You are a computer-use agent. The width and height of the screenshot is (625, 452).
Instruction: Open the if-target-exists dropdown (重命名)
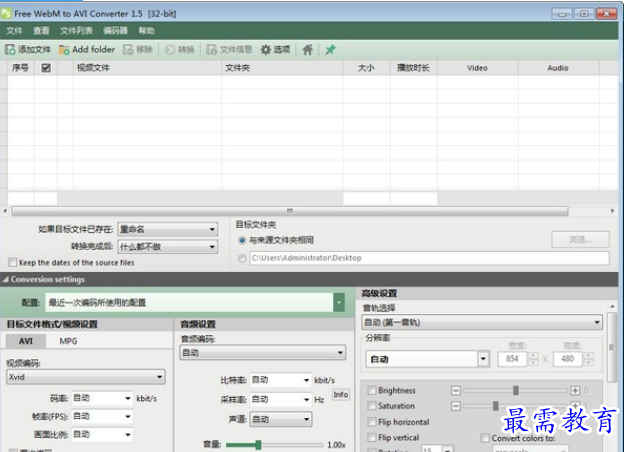(x=168, y=229)
